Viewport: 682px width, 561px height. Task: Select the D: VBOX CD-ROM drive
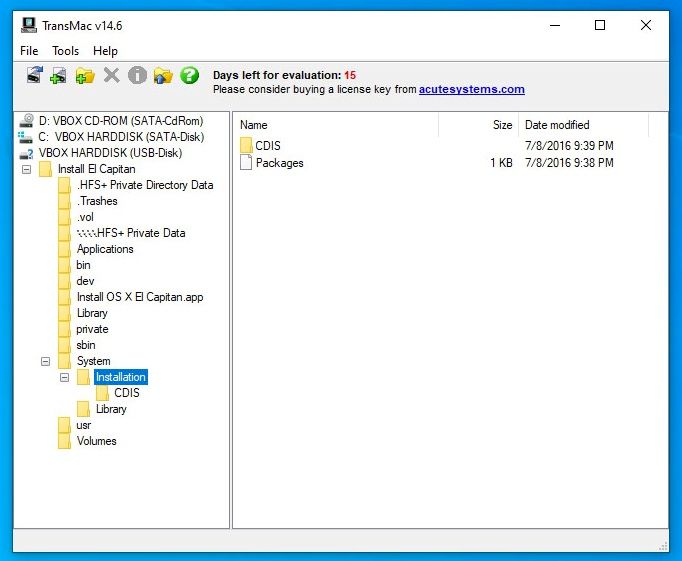click(x=120, y=121)
